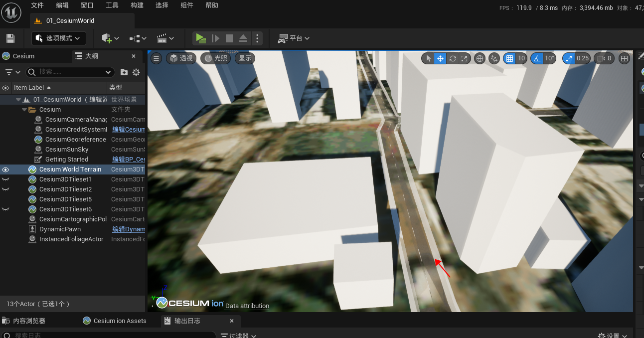Select the 01_CesiumWorld level tab

(x=82, y=20)
